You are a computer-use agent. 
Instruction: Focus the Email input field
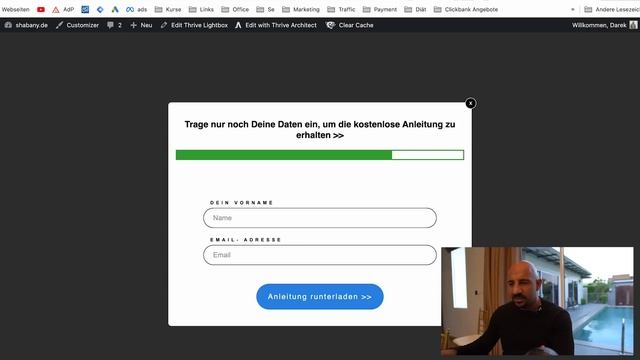(320, 255)
